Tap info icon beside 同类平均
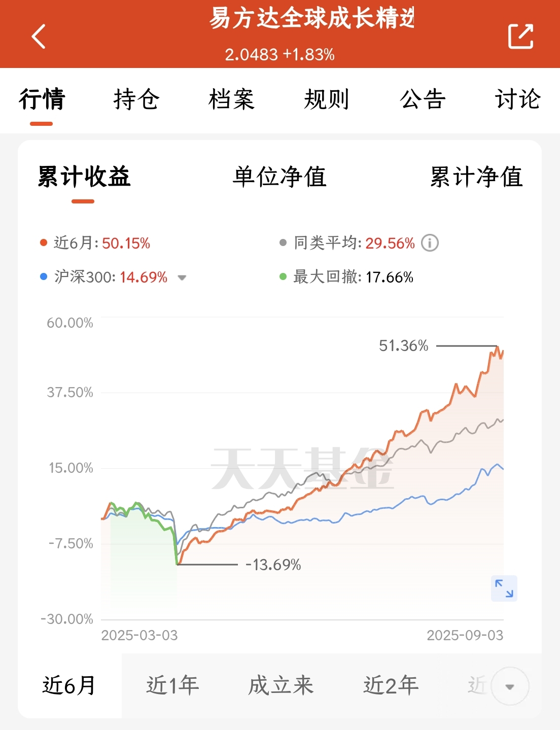 [430, 243]
